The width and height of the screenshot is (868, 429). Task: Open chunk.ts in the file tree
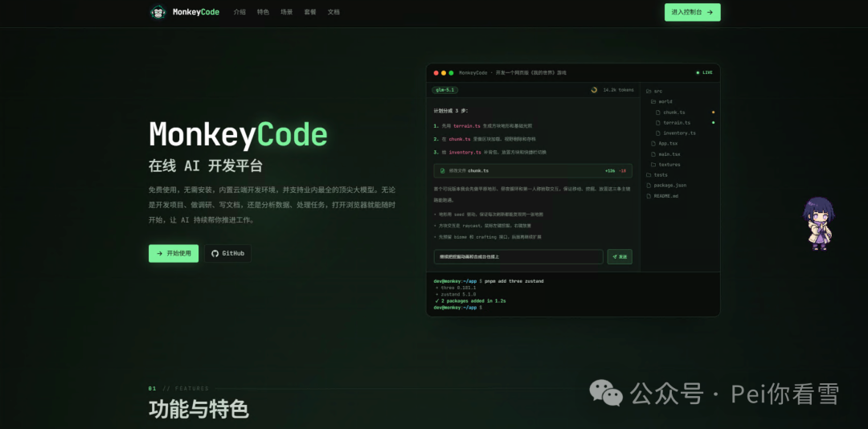(x=670, y=112)
